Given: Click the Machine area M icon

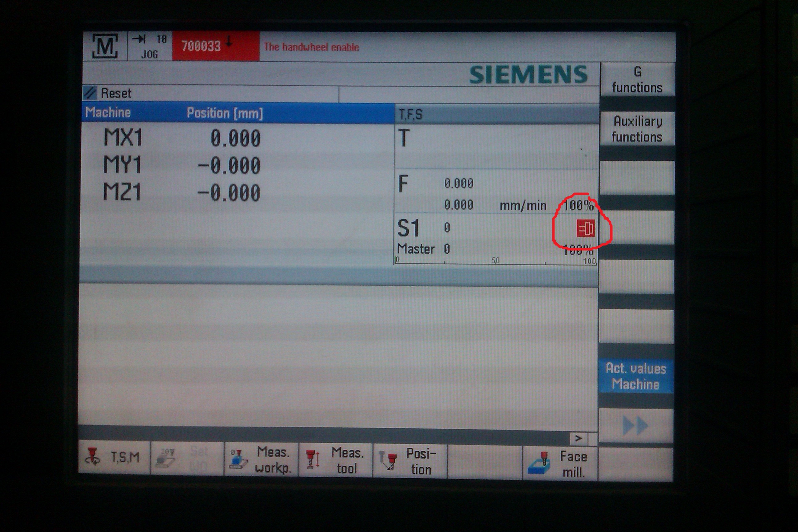Looking at the screenshot, I should point(105,46).
